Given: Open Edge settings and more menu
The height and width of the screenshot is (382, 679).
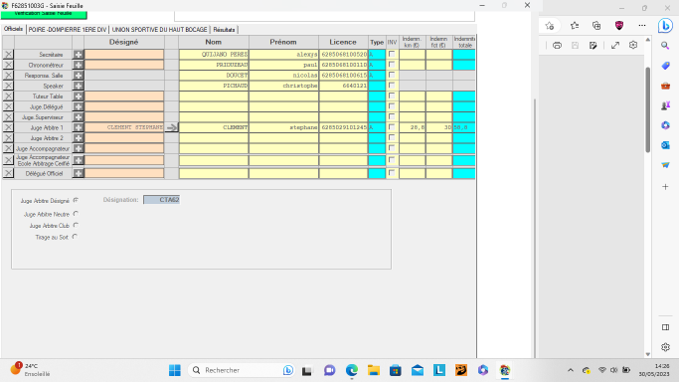Looking at the screenshot, I should (642, 26).
